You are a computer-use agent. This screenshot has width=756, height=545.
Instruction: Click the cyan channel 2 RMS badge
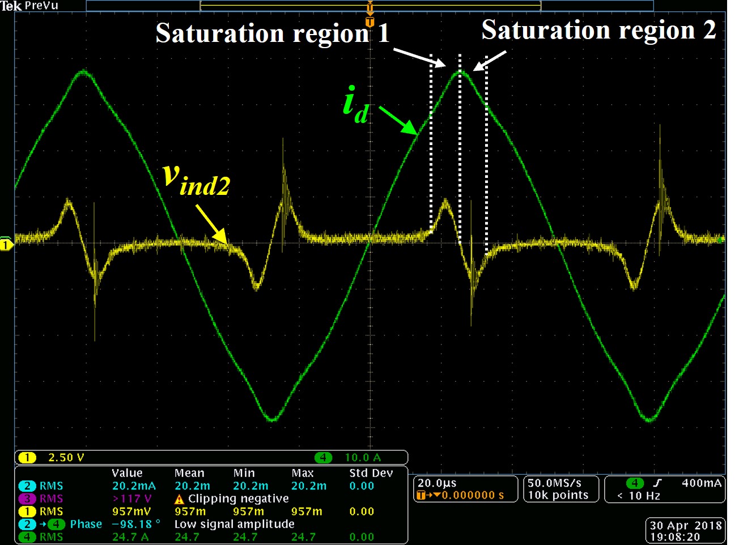coord(27,486)
